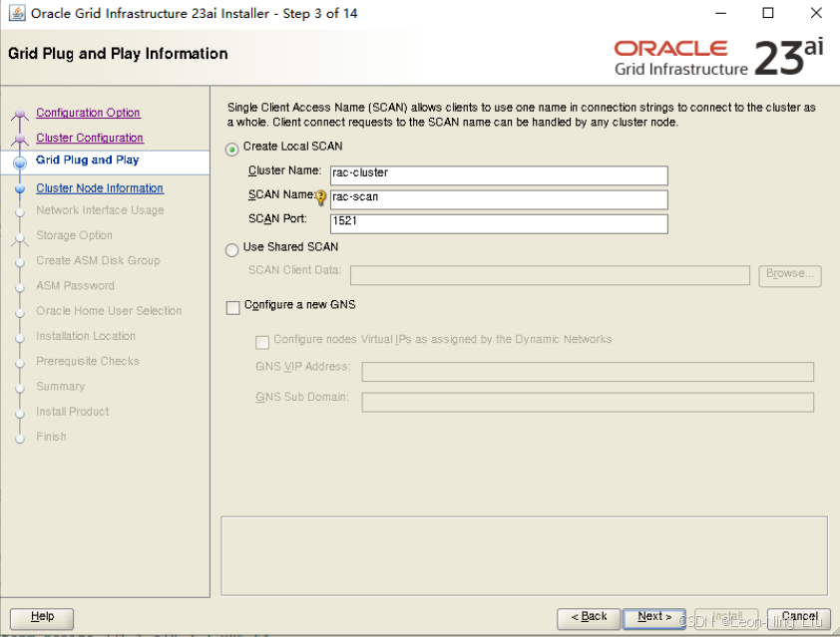
Task: Close the installer window
Action: coord(816,13)
